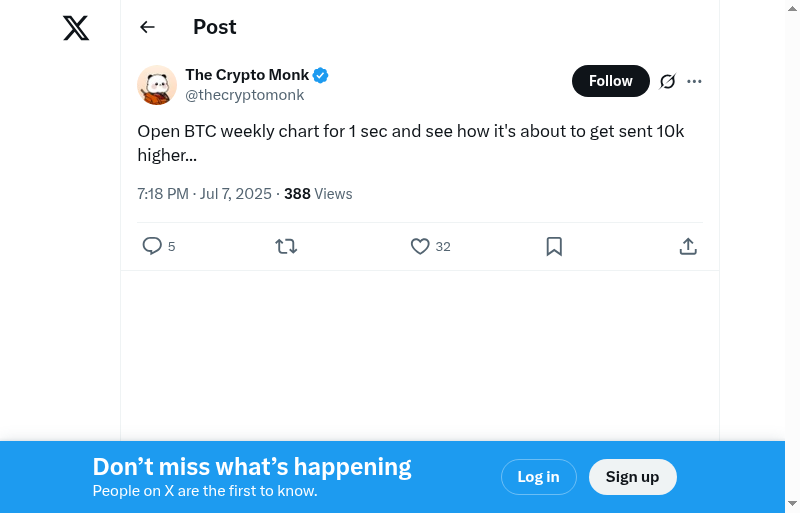Open The Crypto Monk's profile avatar
This screenshot has height=513, width=800.
(157, 85)
